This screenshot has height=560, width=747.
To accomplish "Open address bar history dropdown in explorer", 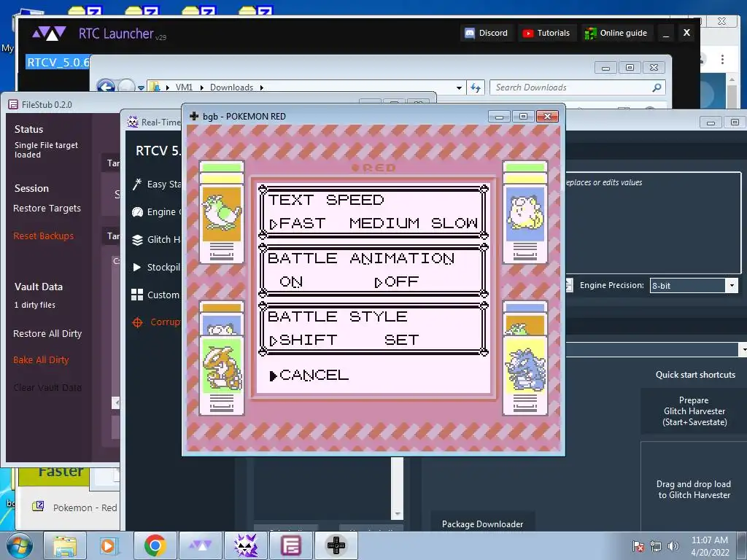I will click(x=459, y=87).
